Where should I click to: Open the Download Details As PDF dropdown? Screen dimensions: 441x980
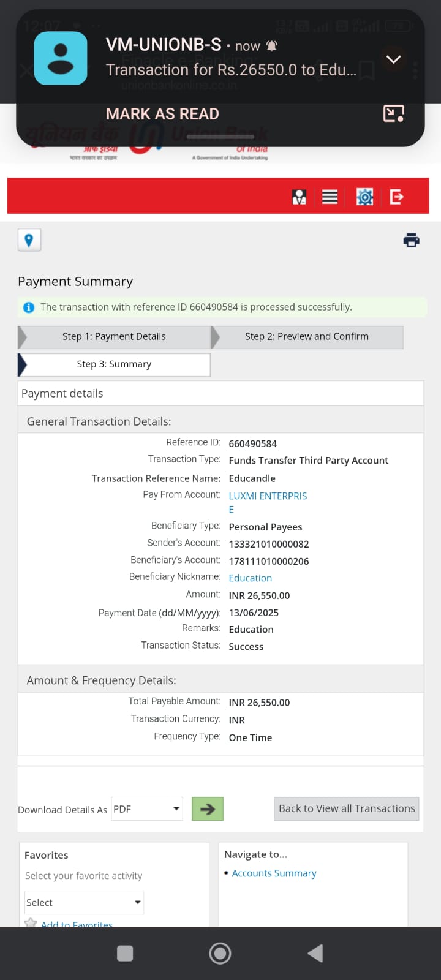(x=147, y=809)
